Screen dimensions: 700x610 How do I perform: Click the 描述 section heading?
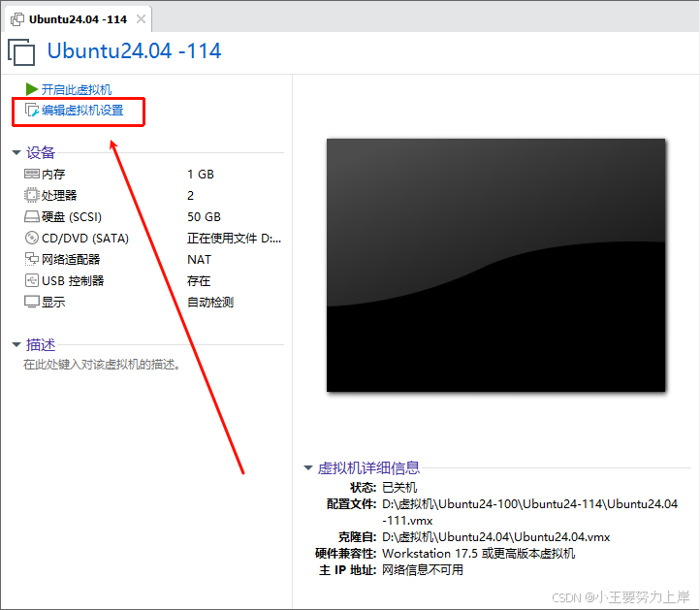coord(41,344)
